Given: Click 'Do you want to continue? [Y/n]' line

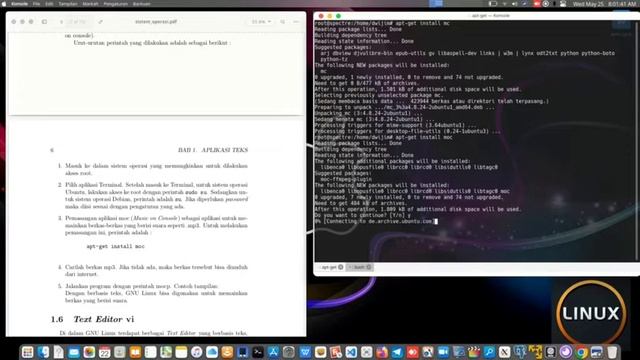Looking at the screenshot, I should 362,215.
